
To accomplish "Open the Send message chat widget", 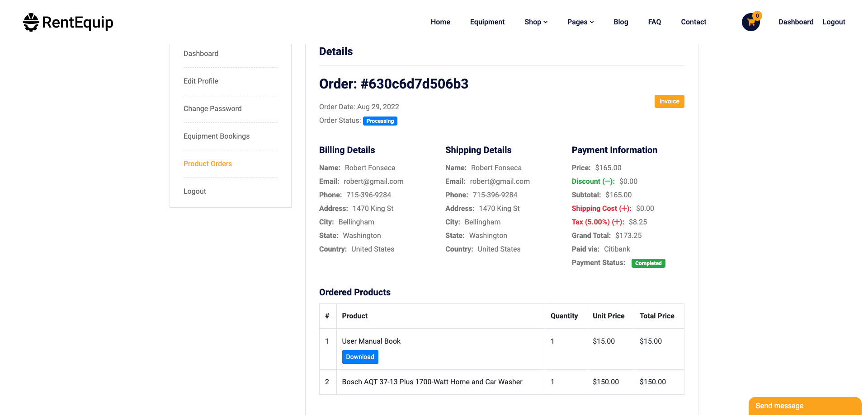I will pyautogui.click(x=805, y=406).
